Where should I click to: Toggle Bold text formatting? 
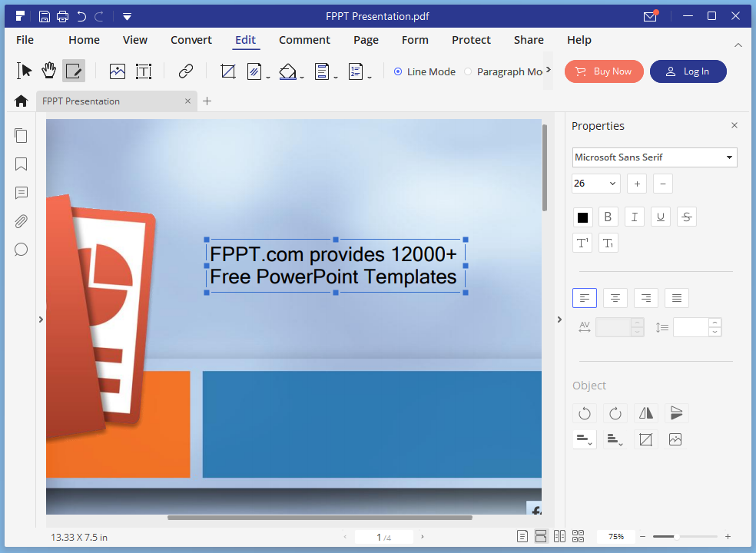click(608, 217)
